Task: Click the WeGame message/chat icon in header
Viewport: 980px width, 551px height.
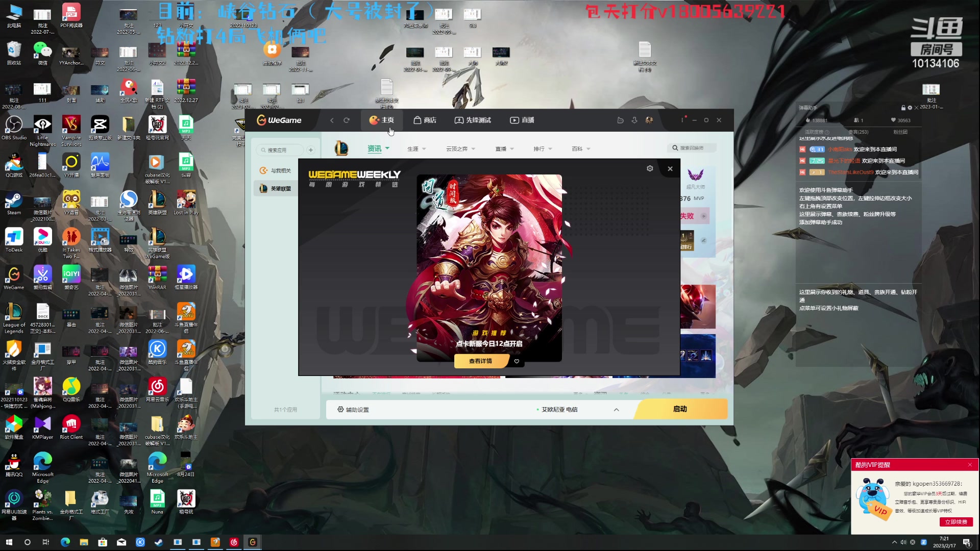Action: [620, 120]
